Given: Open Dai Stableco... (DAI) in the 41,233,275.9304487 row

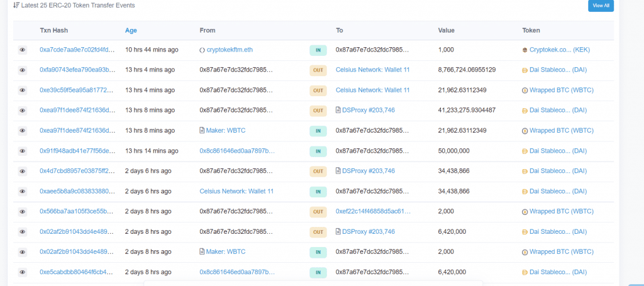Looking at the screenshot, I should (x=558, y=110).
